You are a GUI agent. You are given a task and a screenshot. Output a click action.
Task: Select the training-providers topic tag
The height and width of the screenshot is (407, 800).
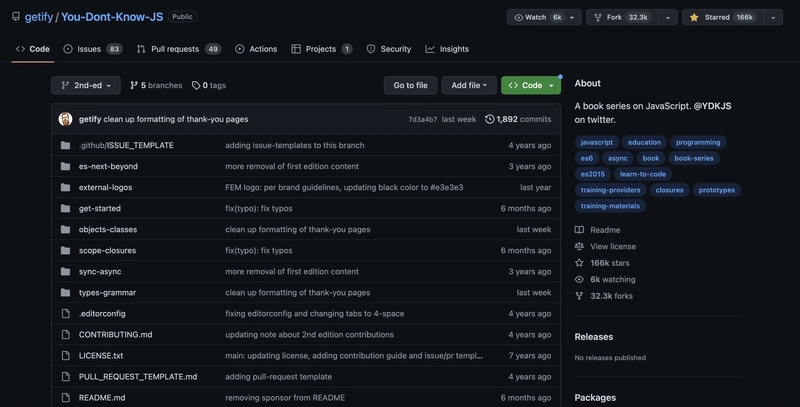[x=610, y=190]
